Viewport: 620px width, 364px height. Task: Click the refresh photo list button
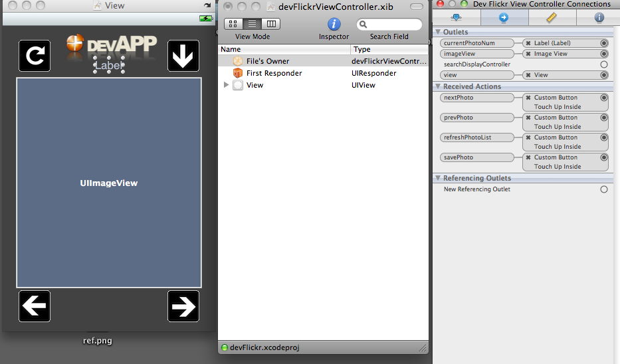pos(35,56)
